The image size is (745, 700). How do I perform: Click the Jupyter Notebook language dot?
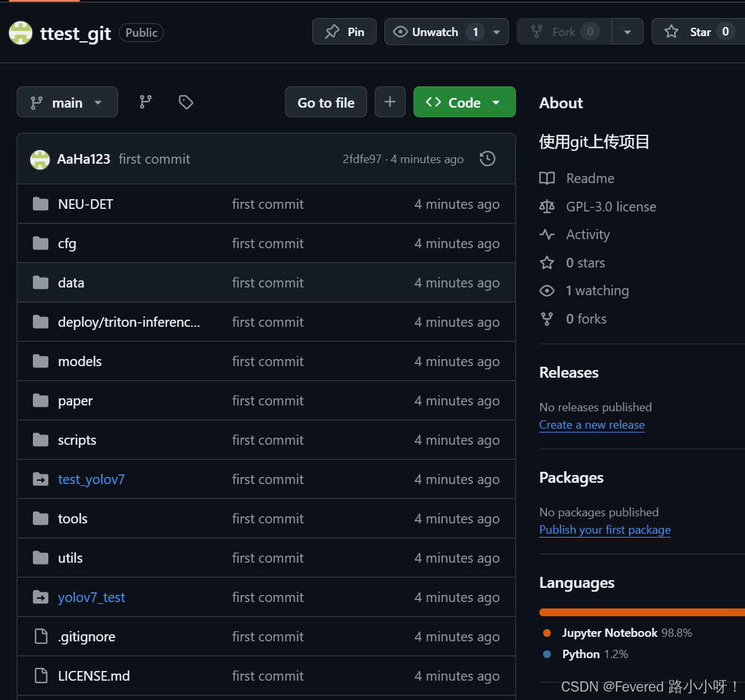click(x=547, y=633)
